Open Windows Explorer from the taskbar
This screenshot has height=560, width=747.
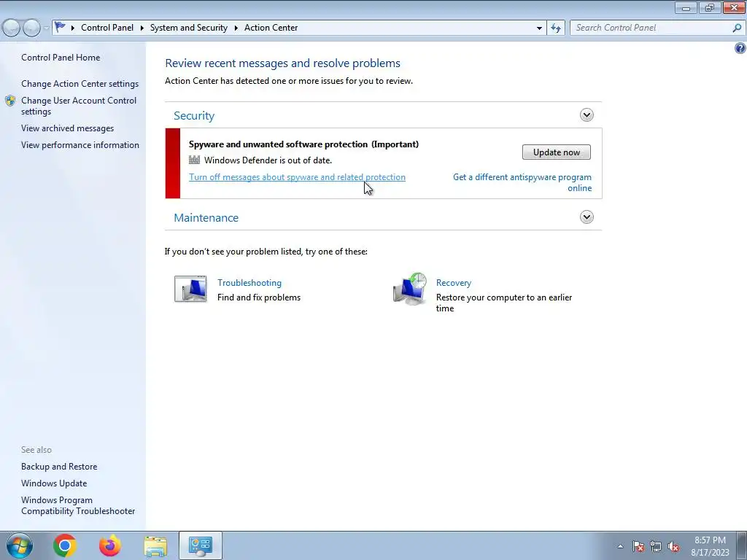tap(155, 545)
